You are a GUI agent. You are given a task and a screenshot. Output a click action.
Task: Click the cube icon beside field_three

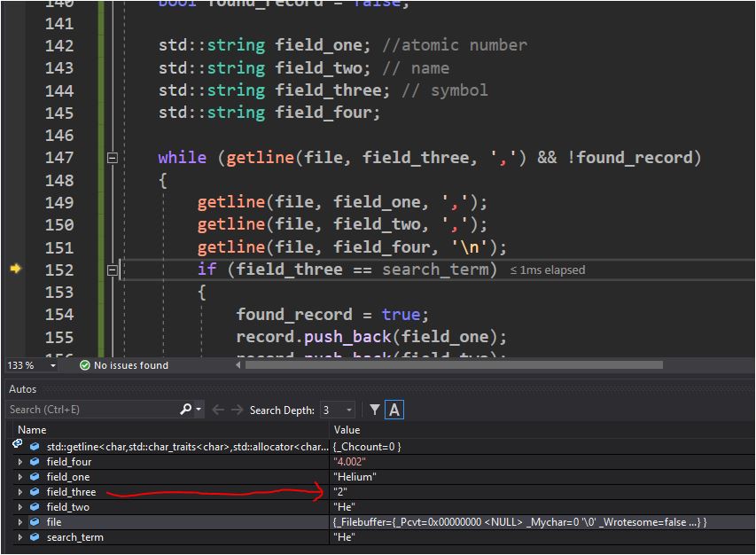pyautogui.click(x=35, y=492)
